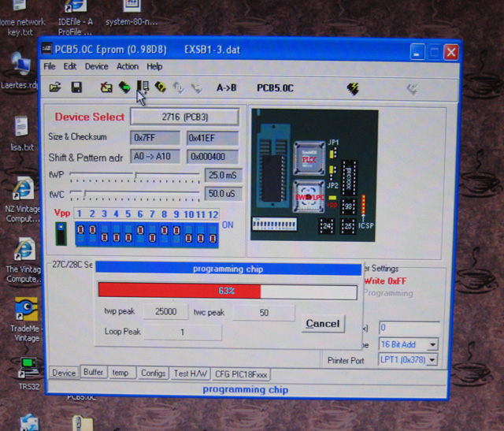Open the File menu
Viewport: 504px width, 431px height.
(50, 66)
